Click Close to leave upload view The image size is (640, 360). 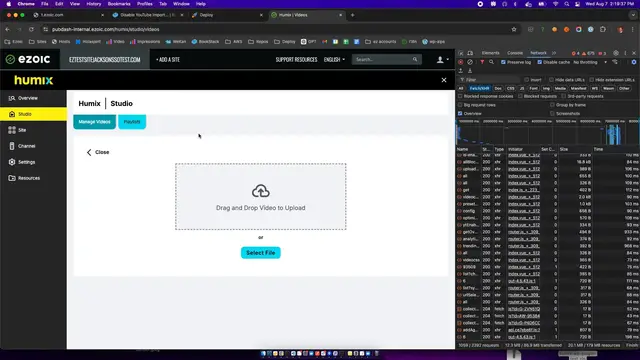click(98, 152)
